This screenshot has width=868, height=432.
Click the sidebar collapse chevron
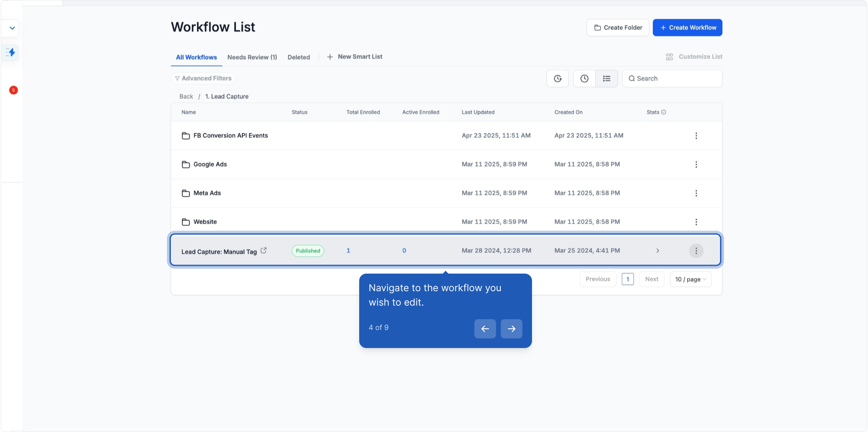click(12, 28)
